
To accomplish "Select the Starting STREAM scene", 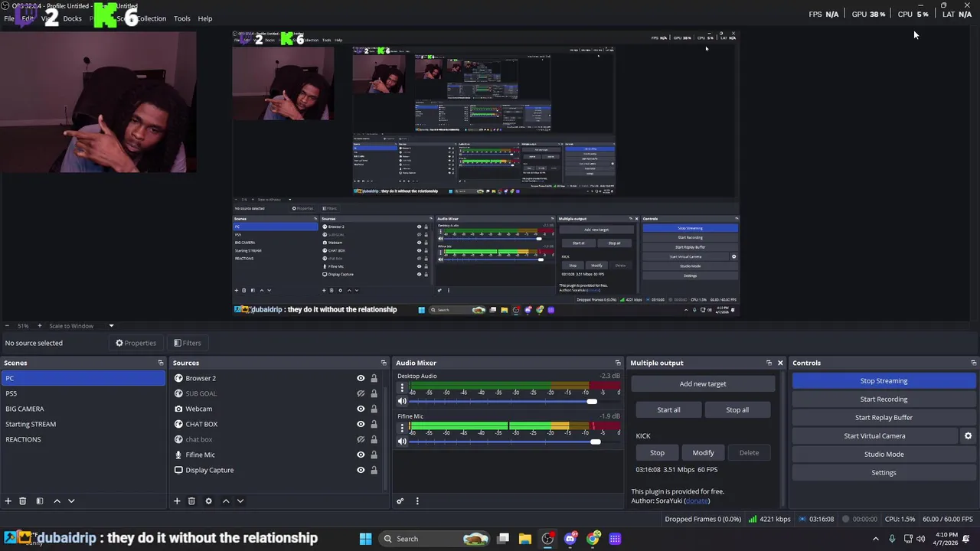I will 83,424.
